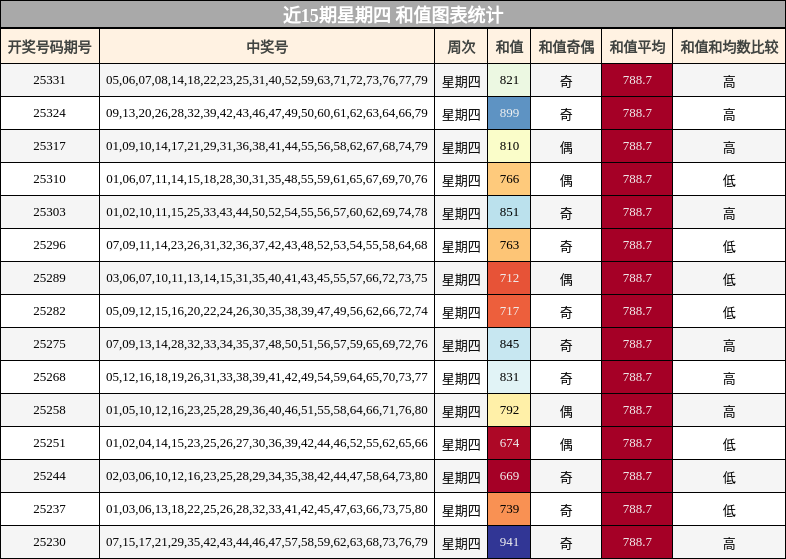Click the sum value cell 766
The height and width of the screenshot is (559, 786).
click(x=509, y=179)
